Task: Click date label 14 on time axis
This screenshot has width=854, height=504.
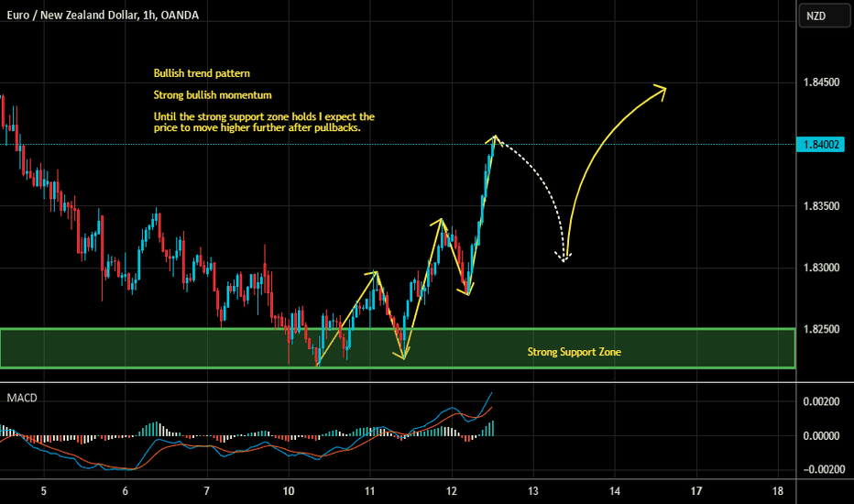Action: coord(614,491)
